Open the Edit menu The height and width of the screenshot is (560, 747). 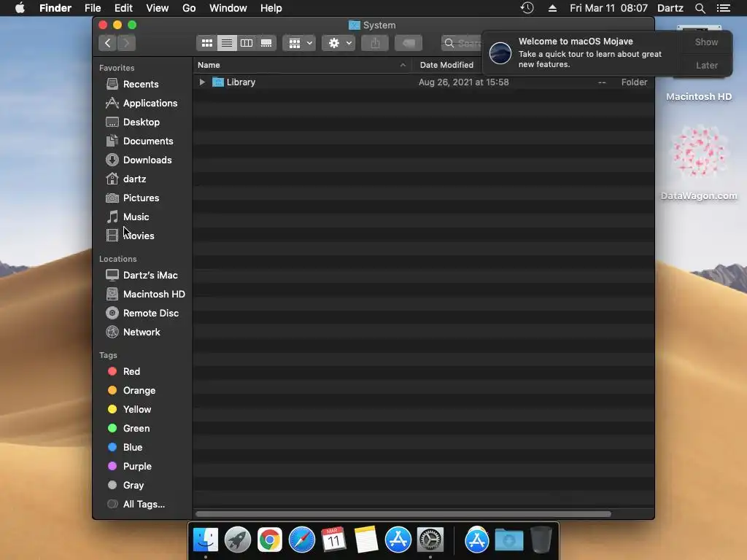123,8
